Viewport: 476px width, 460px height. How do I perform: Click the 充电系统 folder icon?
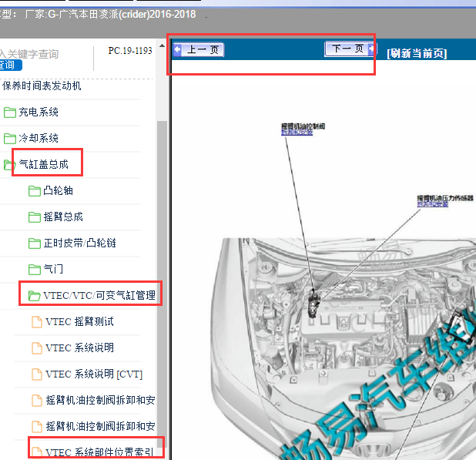click(x=10, y=112)
